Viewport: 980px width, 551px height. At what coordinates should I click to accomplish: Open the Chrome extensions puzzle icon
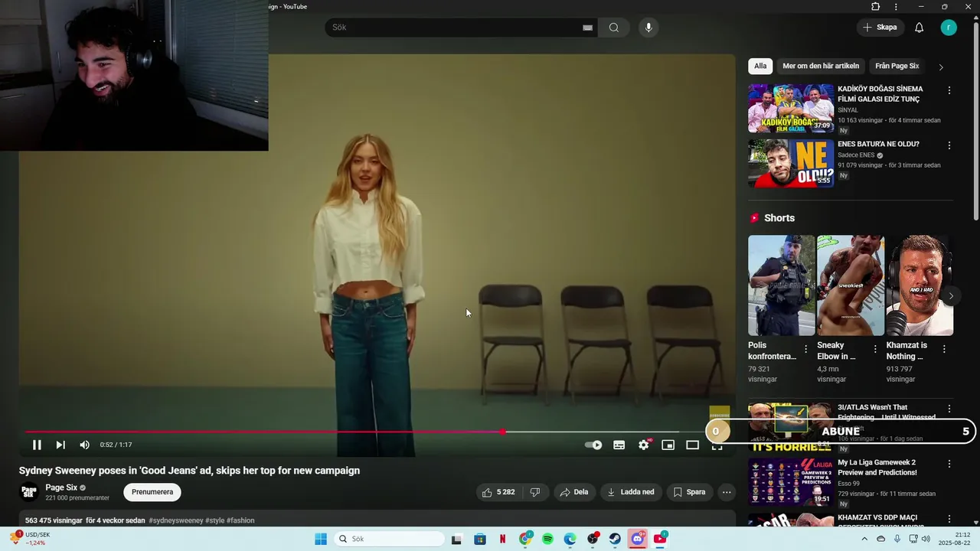coord(876,7)
